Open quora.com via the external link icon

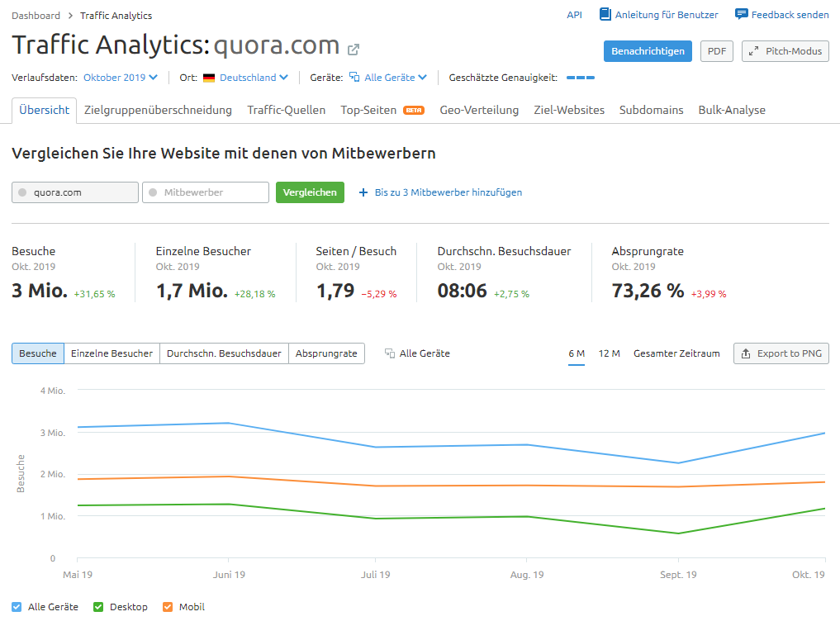[354, 50]
